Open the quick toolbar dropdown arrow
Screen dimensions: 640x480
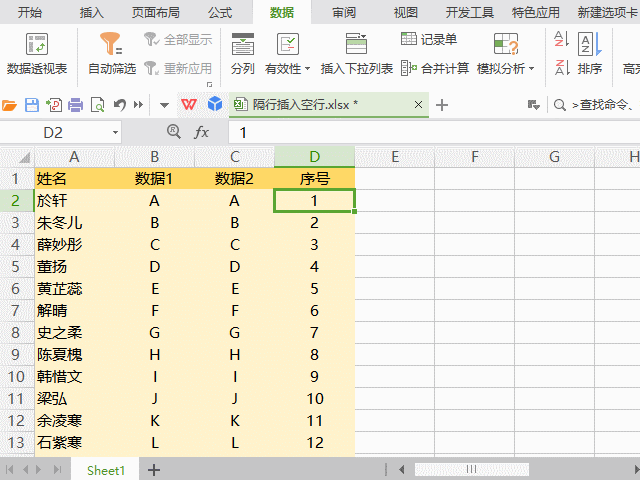[x=164, y=105]
